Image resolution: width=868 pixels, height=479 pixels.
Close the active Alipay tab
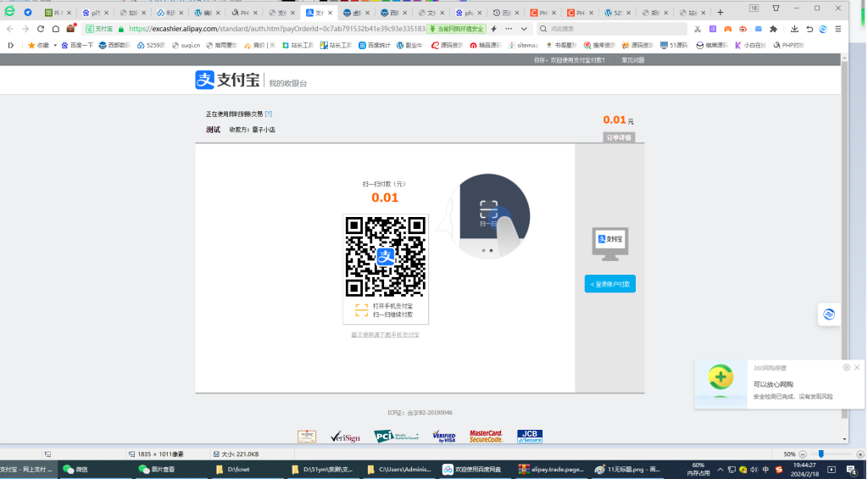coord(331,13)
